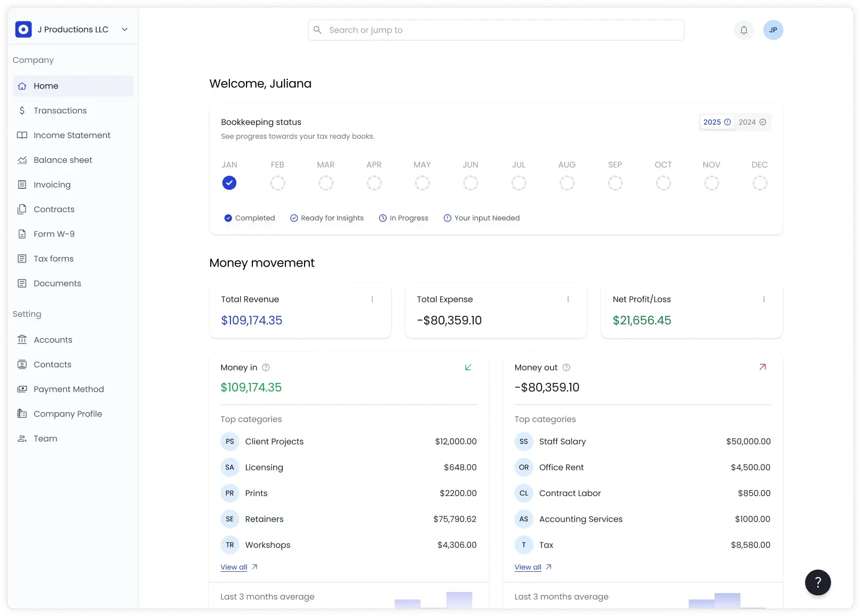The width and height of the screenshot is (861, 616).
Task: Click View all under Money out
Action: [x=533, y=567]
